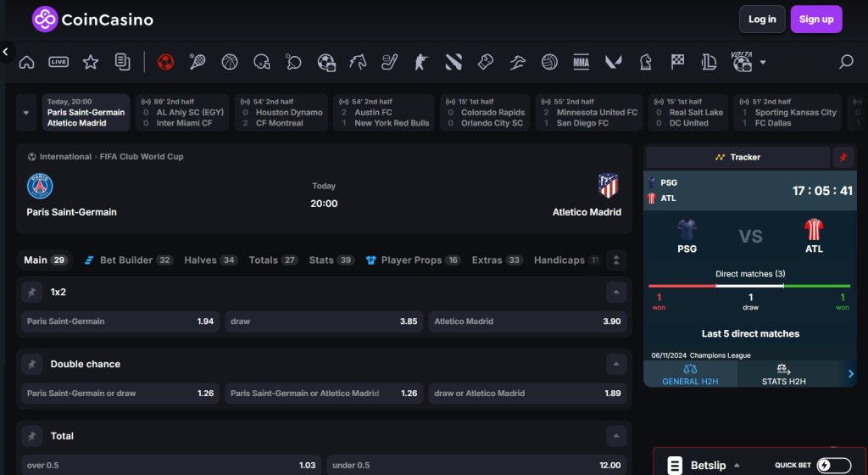
Task: Open favorites star icon in sports bar
Action: pos(90,62)
